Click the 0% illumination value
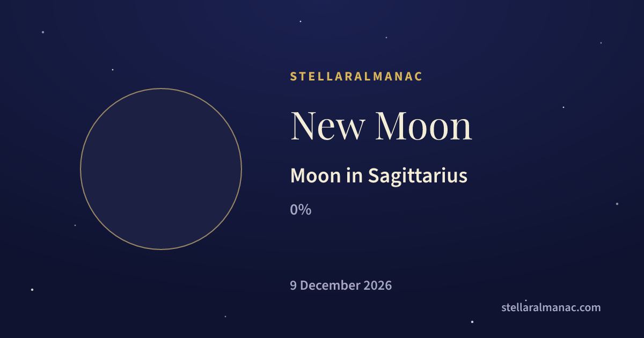Image resolution: width=644 pixels, height=338 pixels. 301,210
